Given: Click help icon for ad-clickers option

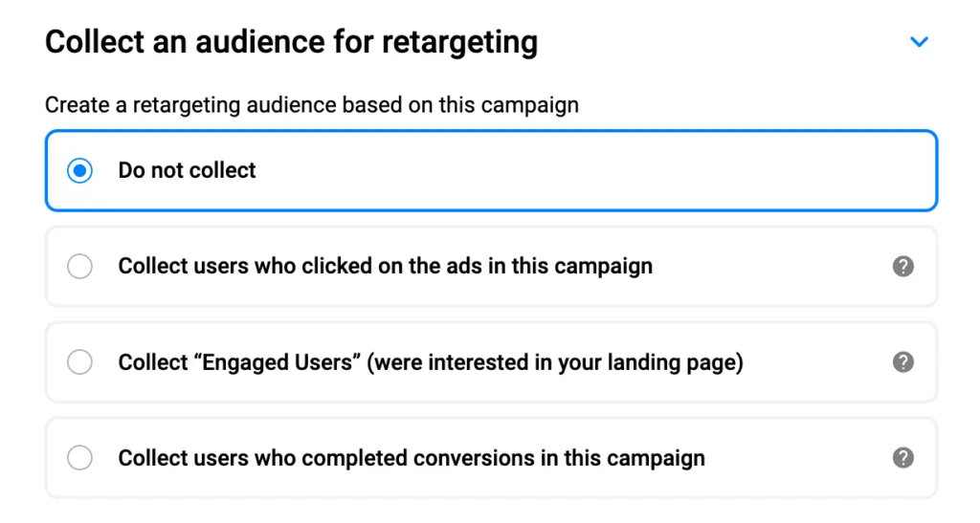Looking at the screenshot, I should pyautogui.click(x=902, y=266).
